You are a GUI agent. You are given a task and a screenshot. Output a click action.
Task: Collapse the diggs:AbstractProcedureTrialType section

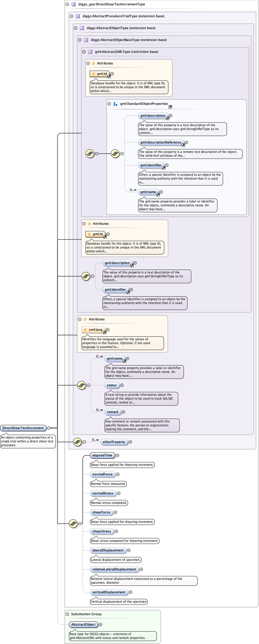[x=71, y=16]
